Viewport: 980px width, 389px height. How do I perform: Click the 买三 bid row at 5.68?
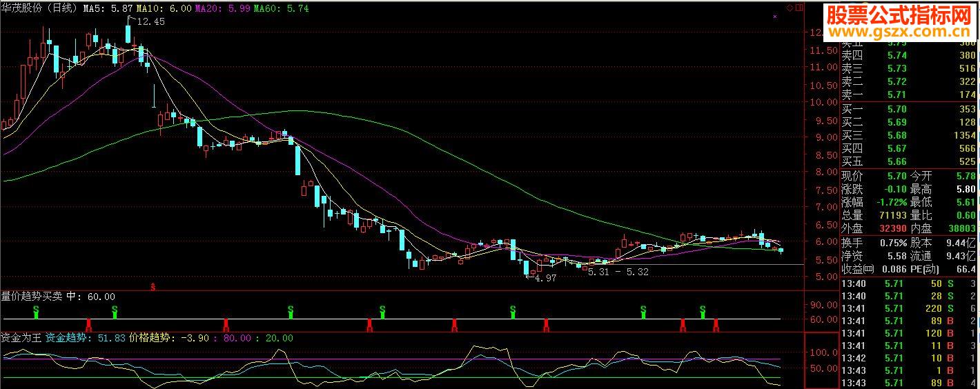pos(908,136)
